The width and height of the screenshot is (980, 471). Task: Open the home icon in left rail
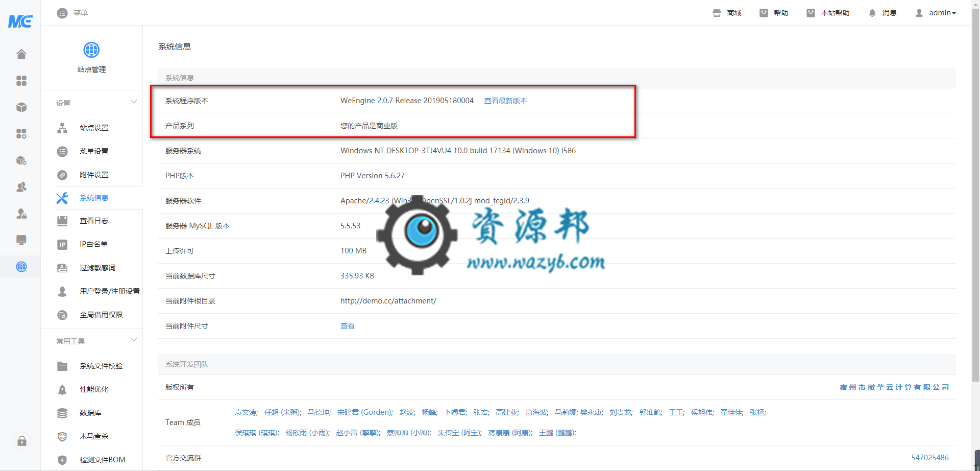click(21, 54)
